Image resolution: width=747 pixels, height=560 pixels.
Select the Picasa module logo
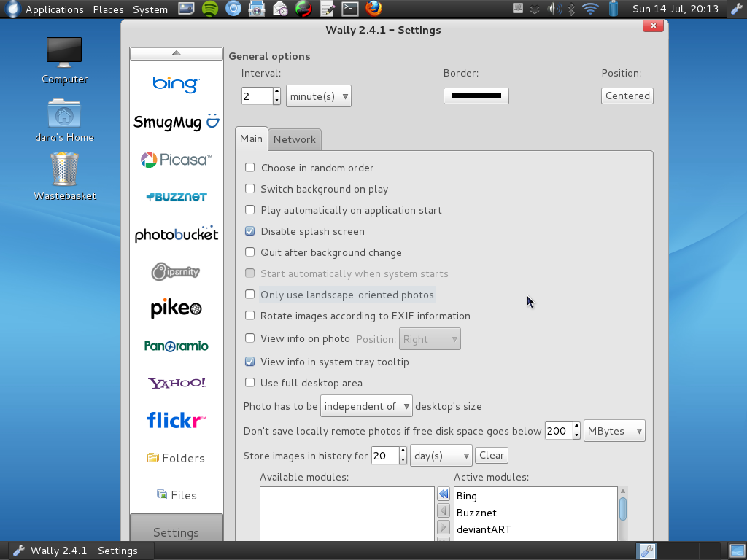coord(176,160)
